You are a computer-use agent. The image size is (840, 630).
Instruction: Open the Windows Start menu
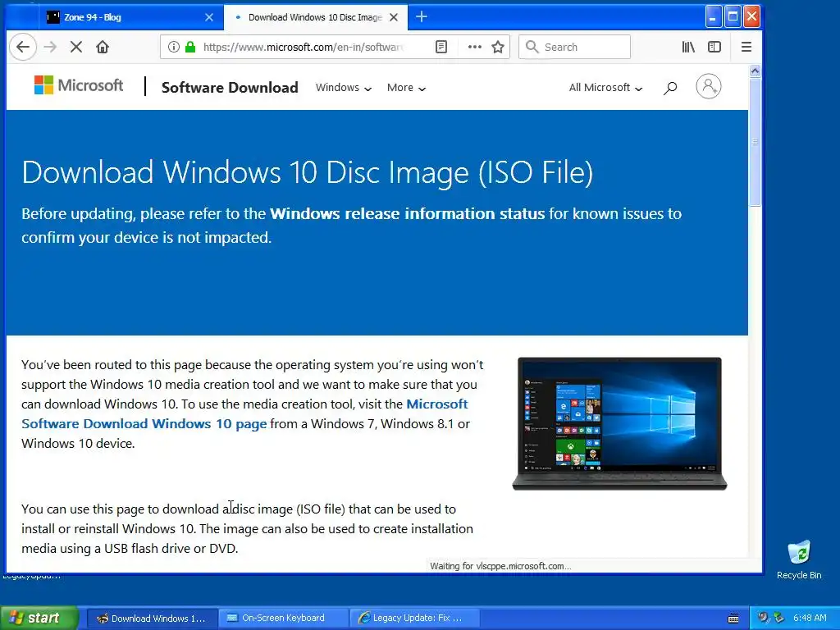coord(39,618)
